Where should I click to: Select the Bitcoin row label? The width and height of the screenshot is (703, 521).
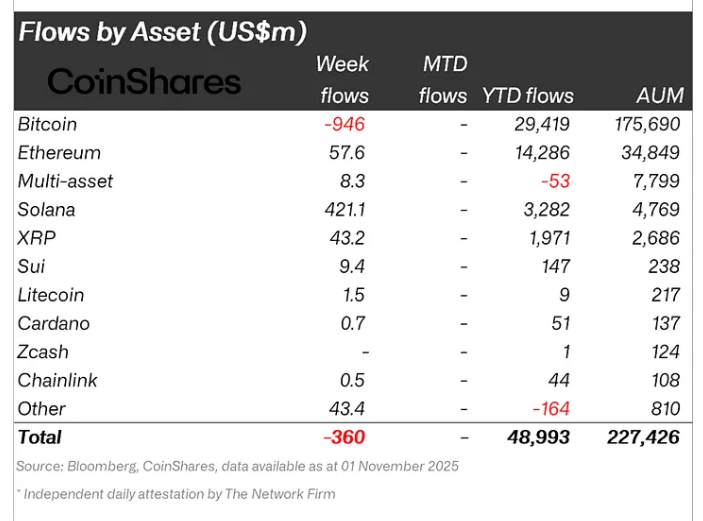coord(47,124)
